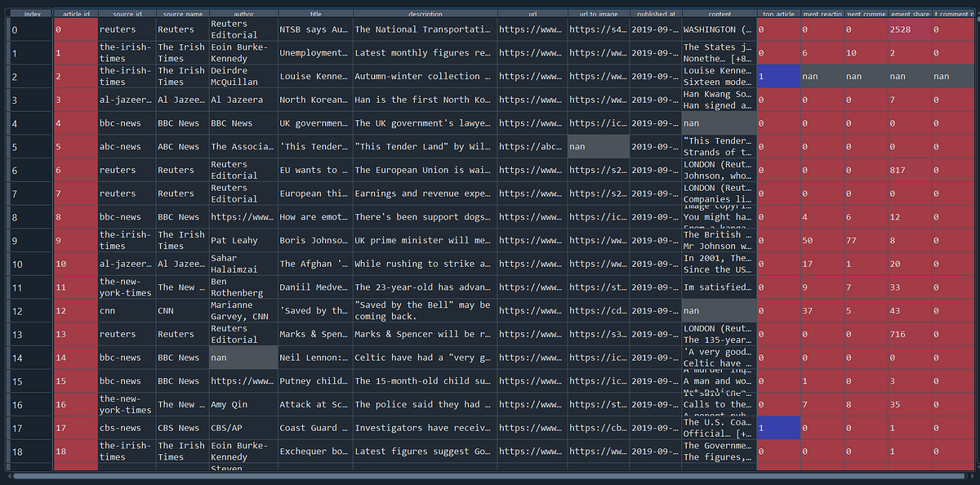The width and height of the screenshot is (980, 485).
Task: Click the index column header
Action: coord(31,13)
